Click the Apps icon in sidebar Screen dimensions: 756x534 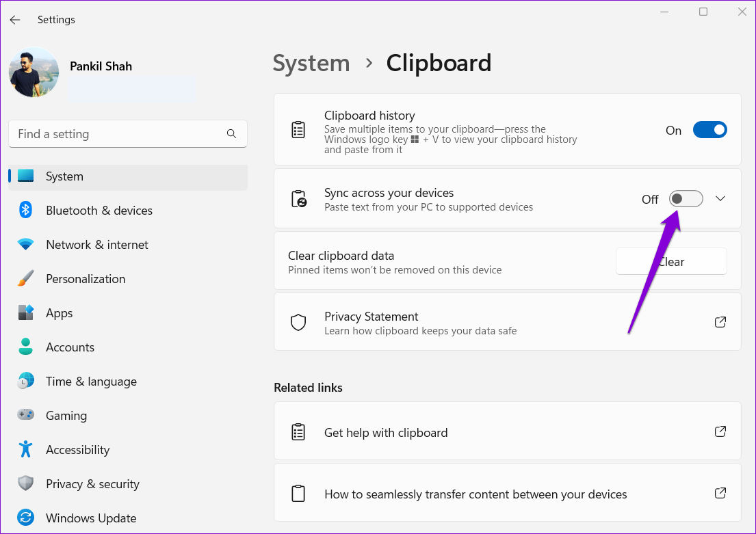pos(25,312)
